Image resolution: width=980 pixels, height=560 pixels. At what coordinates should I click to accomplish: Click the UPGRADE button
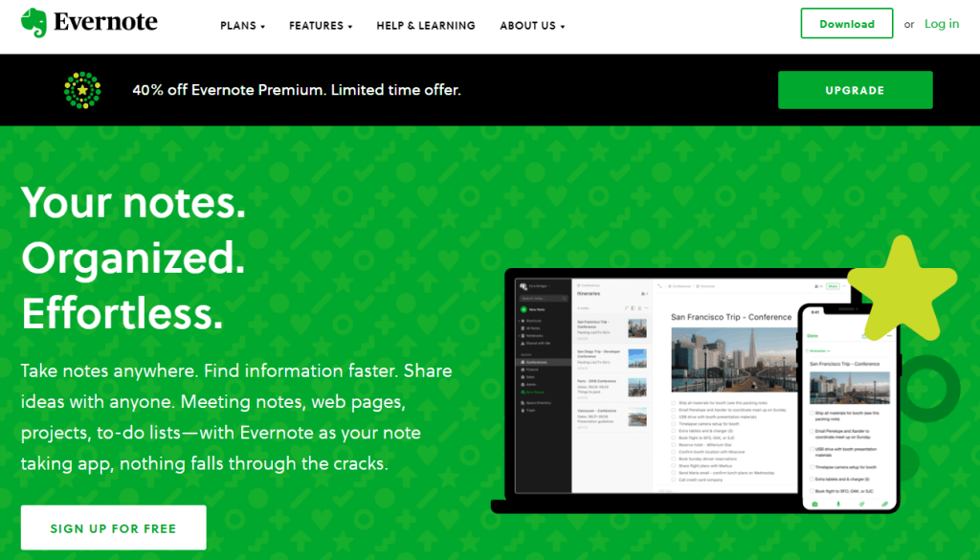click(855, 90)
